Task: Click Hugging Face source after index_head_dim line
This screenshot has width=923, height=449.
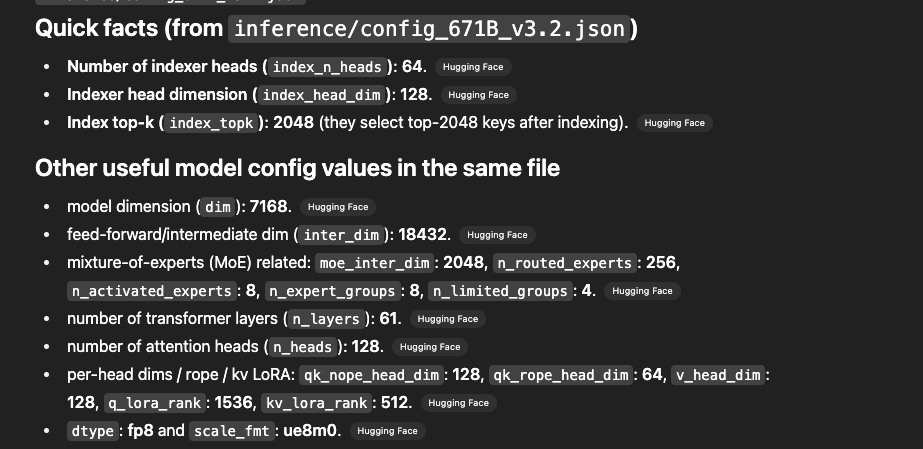Action: 478,95
